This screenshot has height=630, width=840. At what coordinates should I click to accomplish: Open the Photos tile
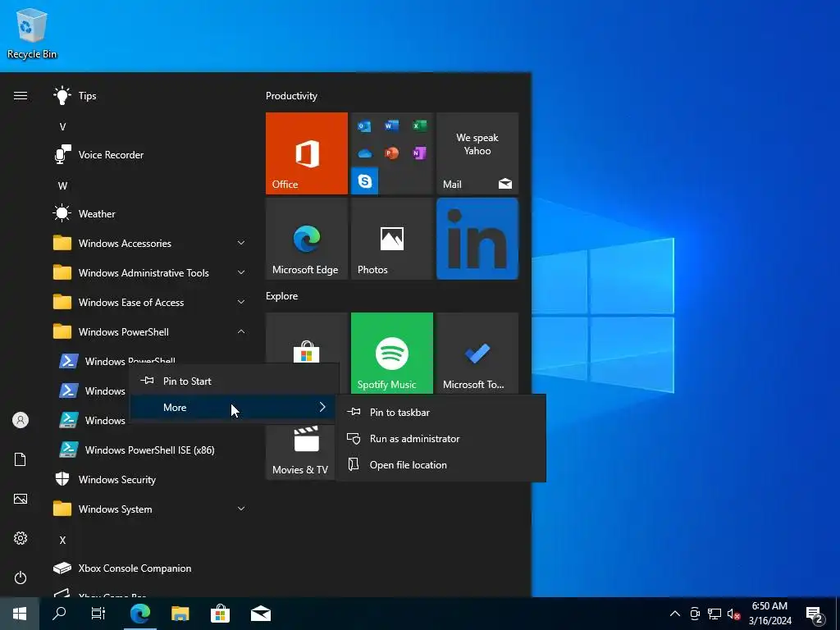click(391, 239)
